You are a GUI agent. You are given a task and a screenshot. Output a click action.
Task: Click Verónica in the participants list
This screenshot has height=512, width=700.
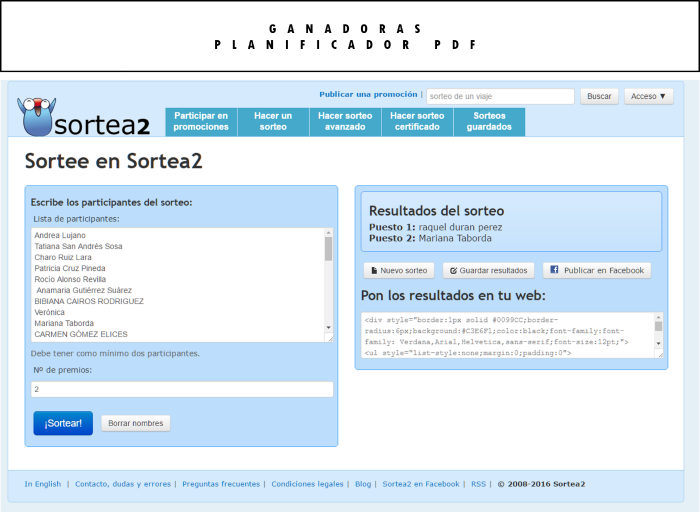(x=50, y=312)
